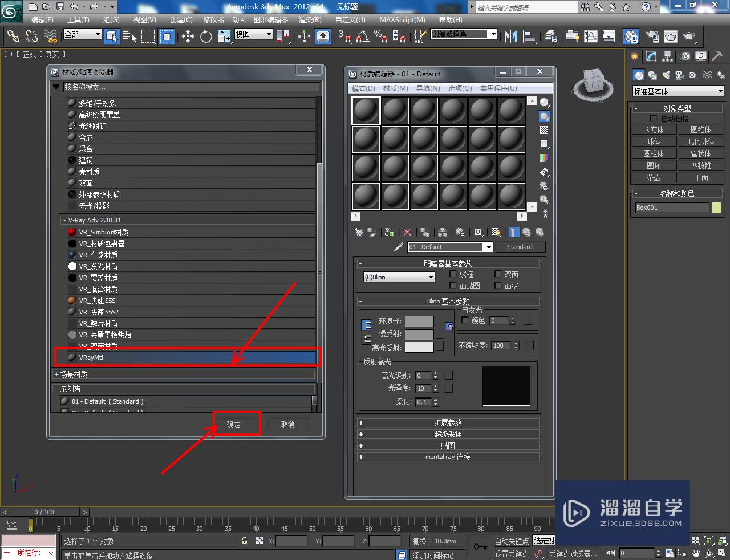This screenshot has width=730, height=560.
Task: Pick material from object eyedropper
Action: [399, 247]
